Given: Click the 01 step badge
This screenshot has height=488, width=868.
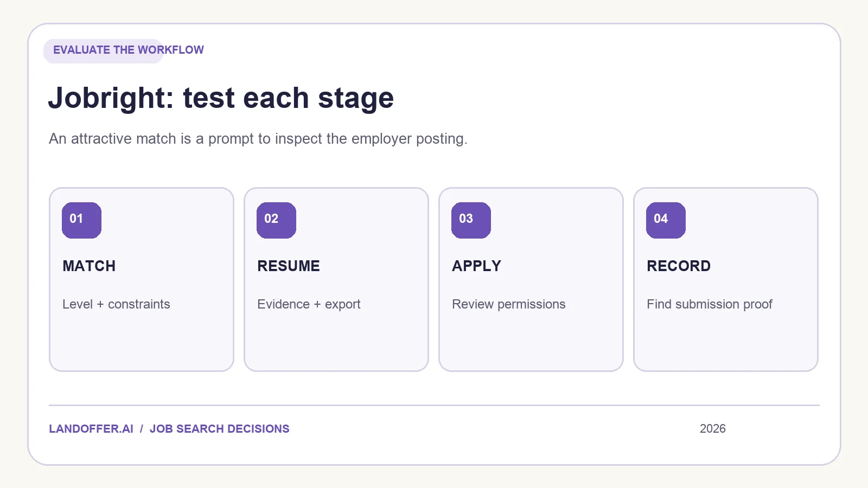Looking at the screenshot, I should coord(81,220).
